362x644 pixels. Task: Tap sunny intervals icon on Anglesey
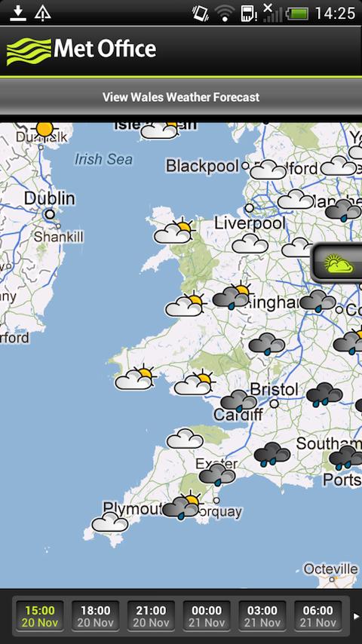[x=174, y=232]
